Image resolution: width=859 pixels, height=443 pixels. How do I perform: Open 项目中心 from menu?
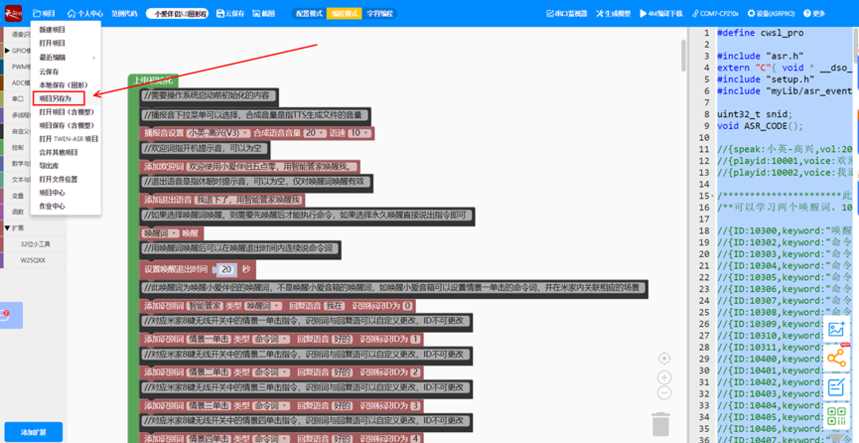[x=52, y=193]
